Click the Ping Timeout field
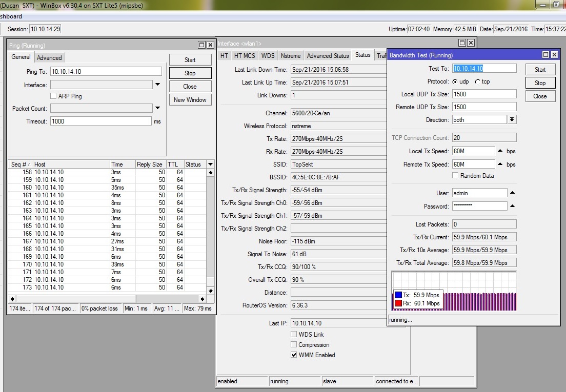Screen dimensions: 566x392 tap(100, 121)
